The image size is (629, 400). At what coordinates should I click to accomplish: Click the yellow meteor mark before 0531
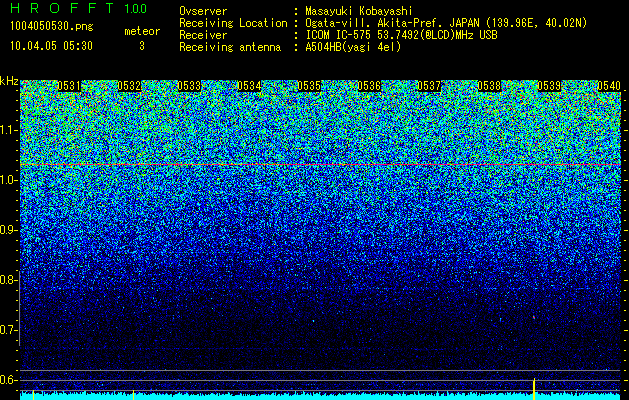point(33,395)
